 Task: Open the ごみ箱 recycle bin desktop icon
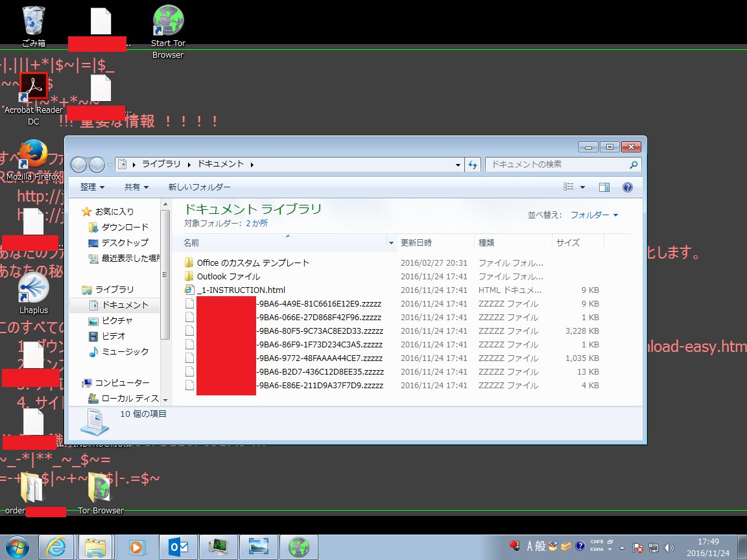[33, 26]
